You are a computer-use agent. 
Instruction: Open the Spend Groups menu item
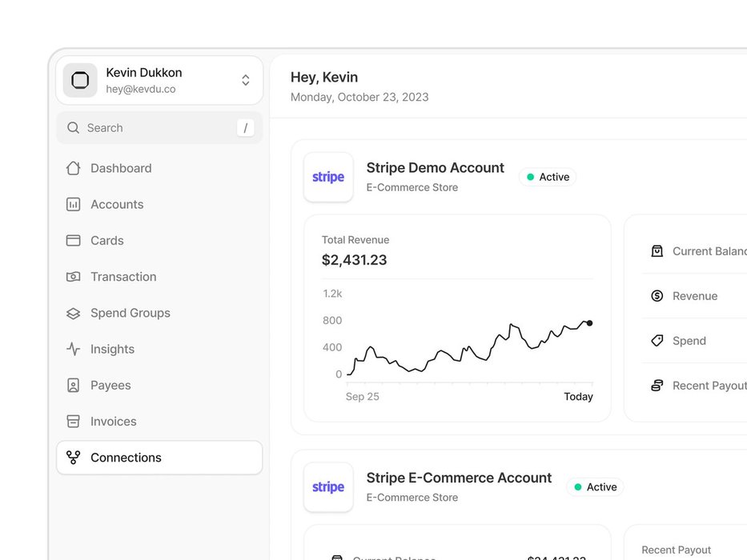tap(130, 313)
